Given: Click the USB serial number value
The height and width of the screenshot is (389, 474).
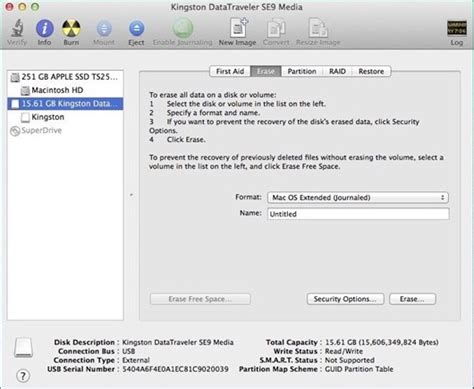Looking at the screenshot, I should 175,369.
